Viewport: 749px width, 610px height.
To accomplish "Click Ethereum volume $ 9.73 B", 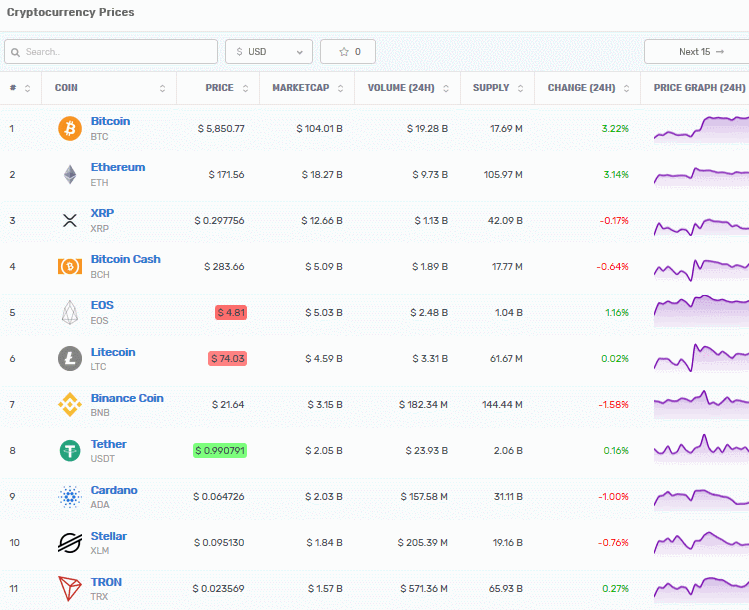I will click(x=430, y=174).
